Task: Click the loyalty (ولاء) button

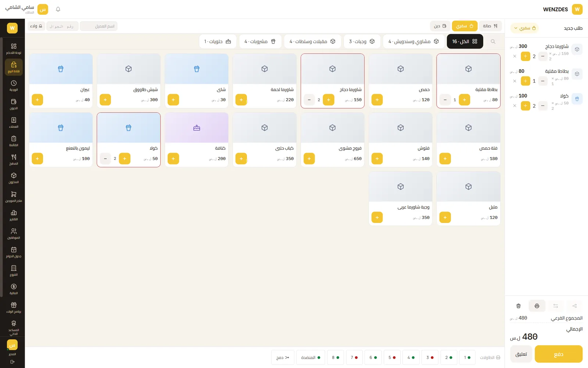Action: coord(36,26)
